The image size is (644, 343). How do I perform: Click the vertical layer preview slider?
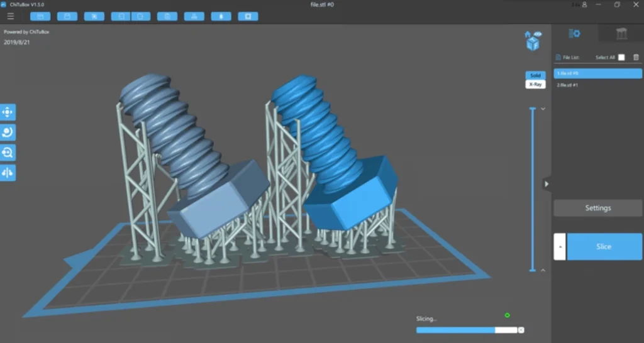click(533, 189)
